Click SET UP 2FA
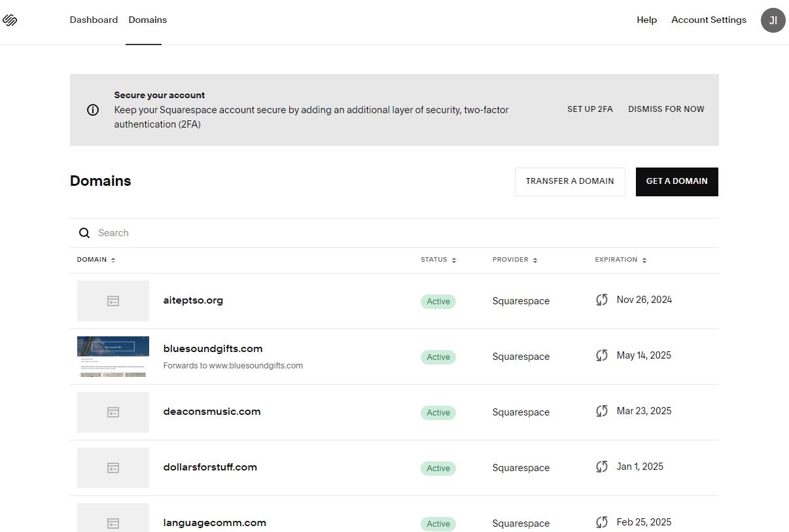Image resolution: width=789 pixels, height=532 pixels. pyautogui.click(x=590, y=109)
